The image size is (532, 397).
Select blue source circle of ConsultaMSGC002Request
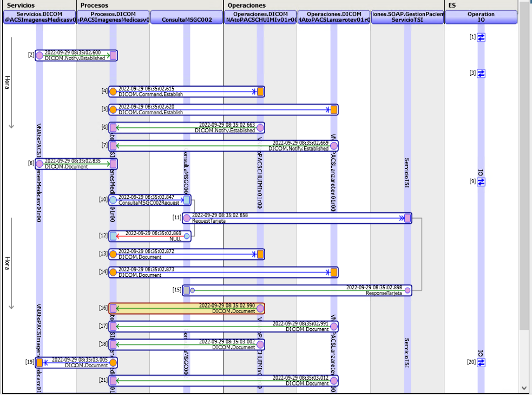click(x=113, y=200)
